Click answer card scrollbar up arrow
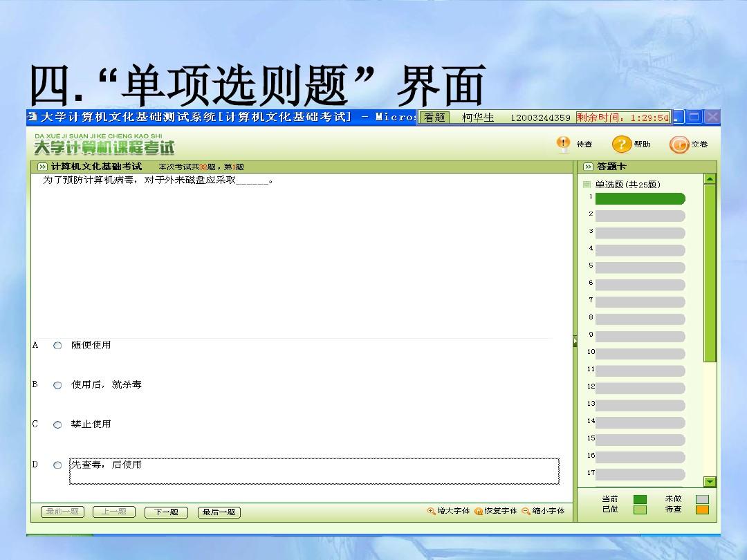 click(x=710, y=179)
